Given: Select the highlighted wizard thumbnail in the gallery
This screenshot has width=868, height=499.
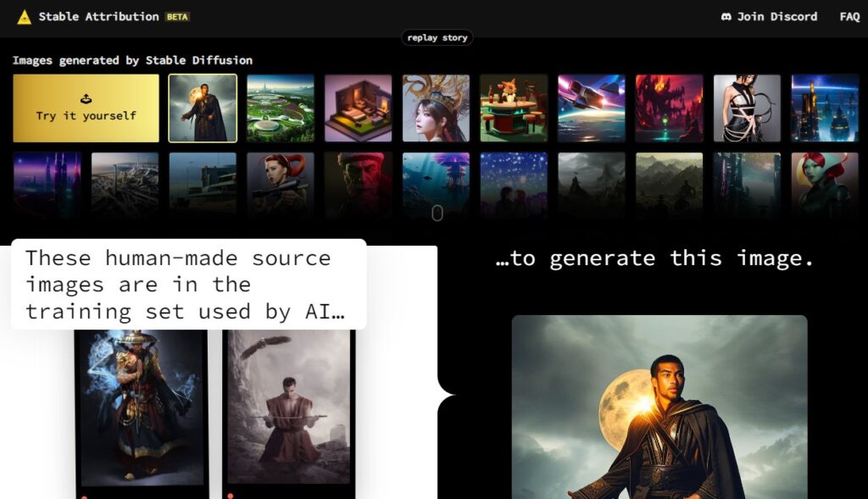Looking at the screenshot, I should point(201,108).
